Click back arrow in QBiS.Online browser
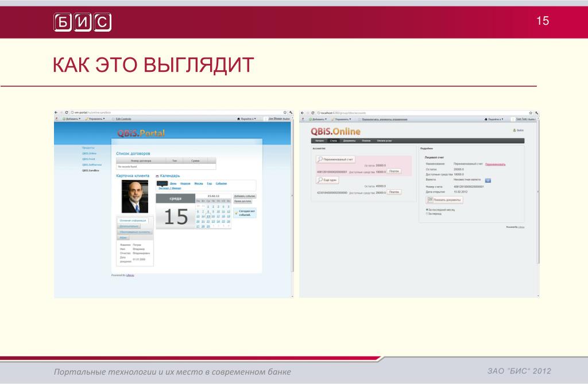 (x=302, y=113)
